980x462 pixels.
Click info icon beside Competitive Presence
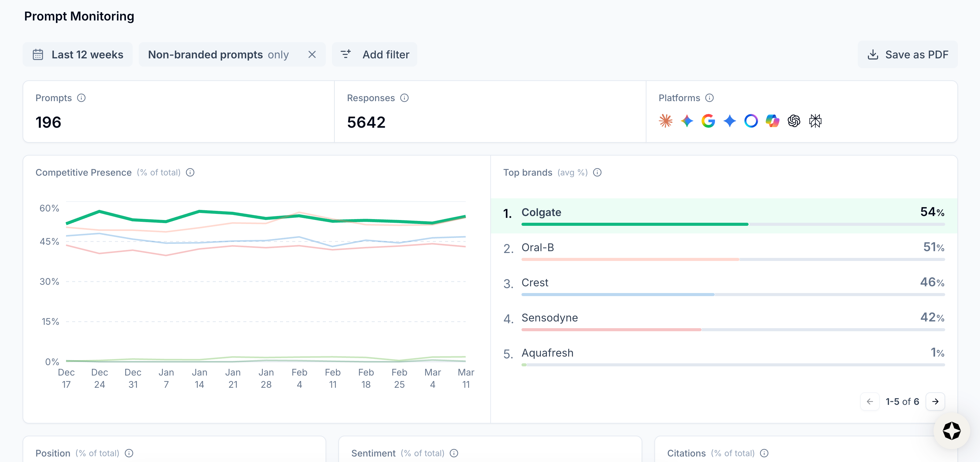pos(190,172)
